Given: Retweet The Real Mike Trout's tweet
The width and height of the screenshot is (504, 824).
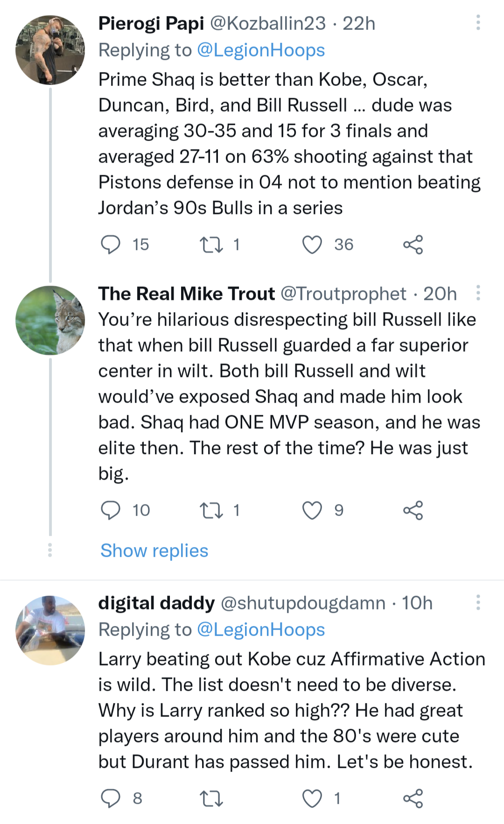Looking at the screenshot, I should coord(211,510).
